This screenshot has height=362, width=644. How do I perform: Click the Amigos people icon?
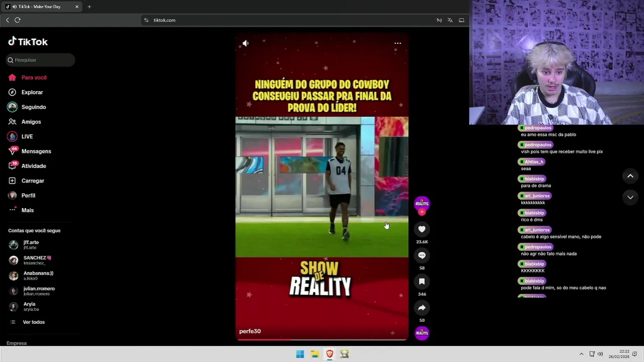[x=12, y=122]
